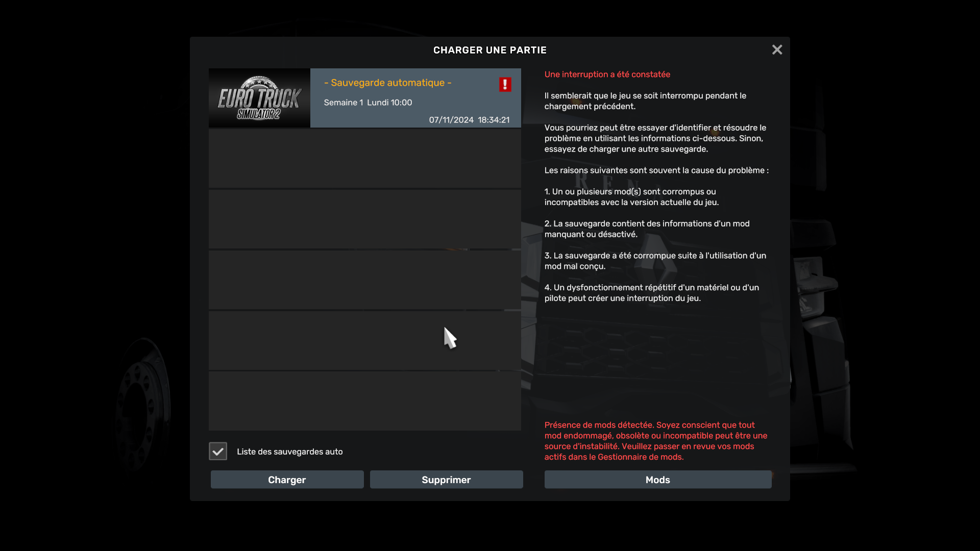Click the CHARGER UNE PARTIE dialog title
This screenshot has height=551, width=980.
tap(490, 50)
